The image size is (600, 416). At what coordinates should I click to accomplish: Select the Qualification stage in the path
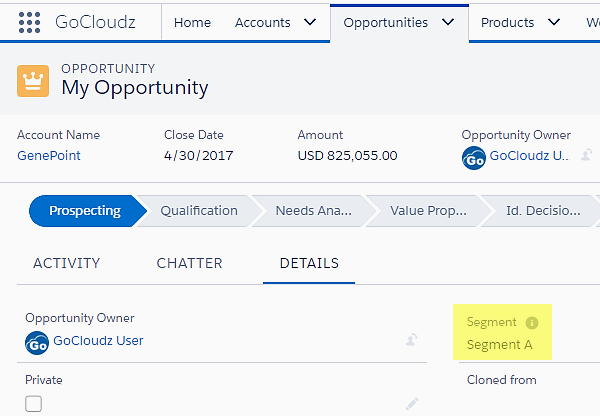(199, 211)
